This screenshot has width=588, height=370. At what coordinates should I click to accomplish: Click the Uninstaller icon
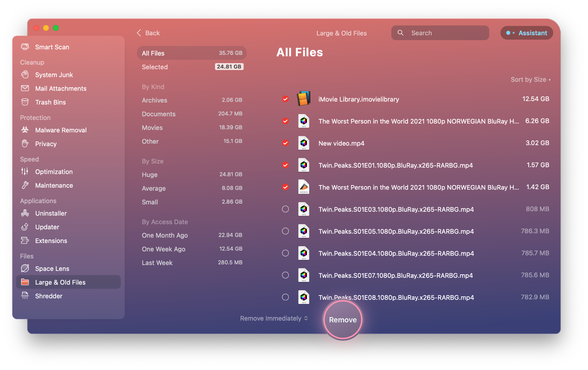tap(25, 213)
